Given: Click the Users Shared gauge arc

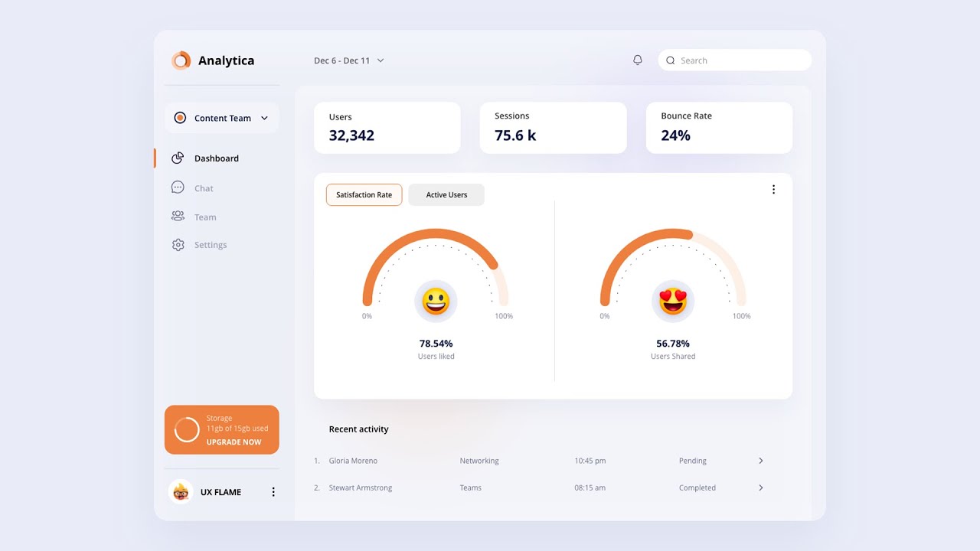Looking at the screenshot, I should click(x=673, y=266).
